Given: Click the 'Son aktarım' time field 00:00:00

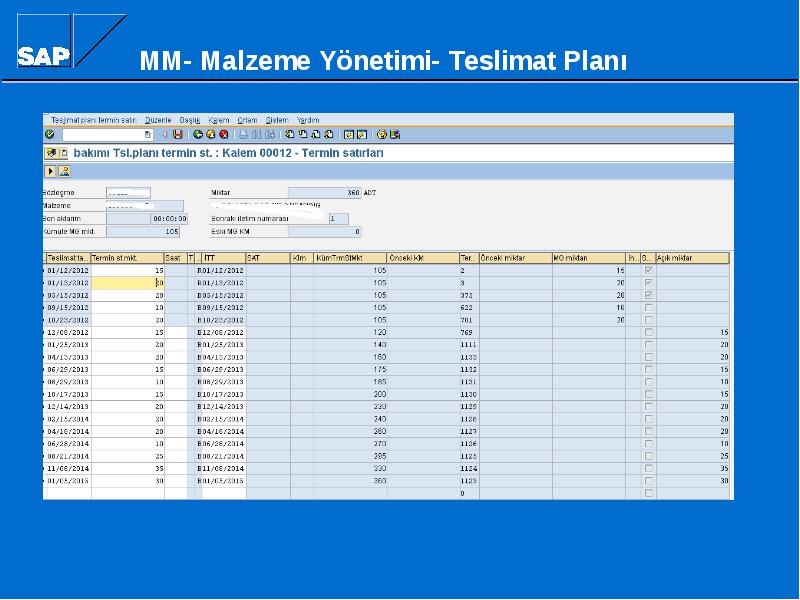Looking at the screenshot, I should coord(169,218).
